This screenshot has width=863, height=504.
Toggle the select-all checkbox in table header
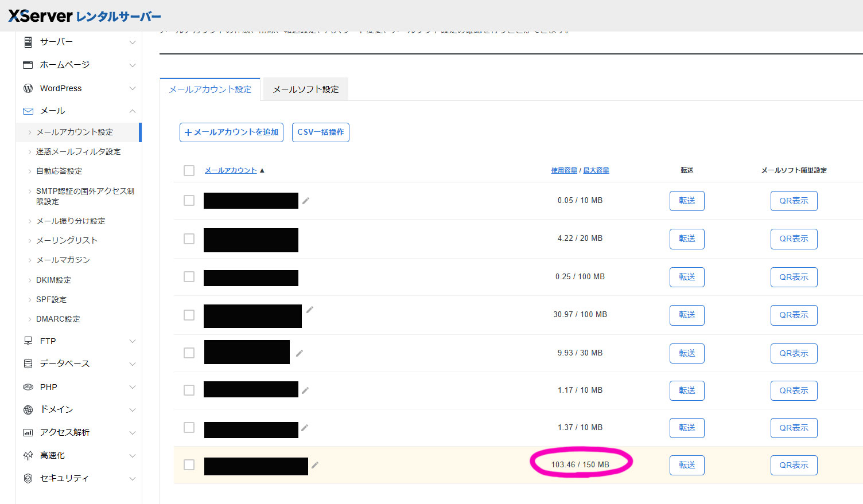tap(189, 170)
